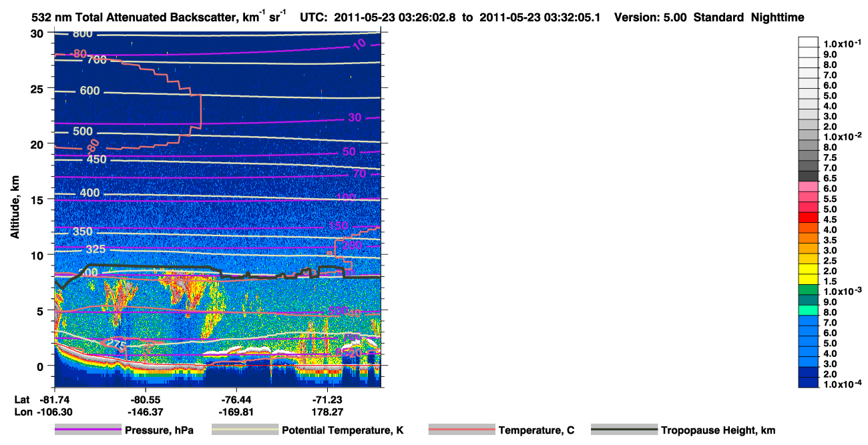Click the longitude value '178.27'
This screenshot has width=868, height=445.
328,412
